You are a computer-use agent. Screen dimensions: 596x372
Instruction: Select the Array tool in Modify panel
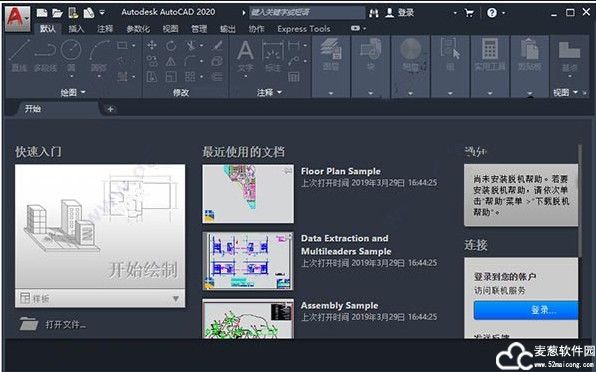(x=190, y=77)
